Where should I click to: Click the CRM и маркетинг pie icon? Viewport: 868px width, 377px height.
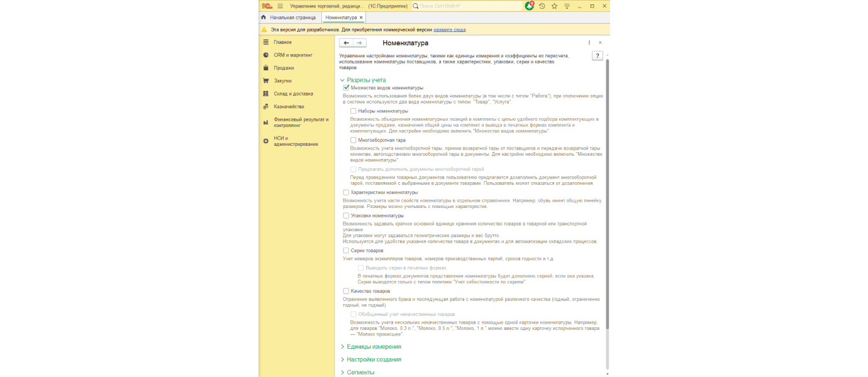pyautogui.click(x=266, y=55)
